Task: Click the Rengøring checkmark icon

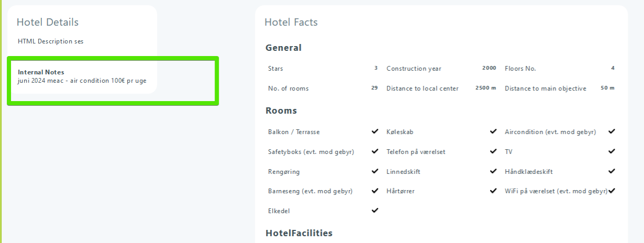Action: pyautogui.click(x=375, y=171)
